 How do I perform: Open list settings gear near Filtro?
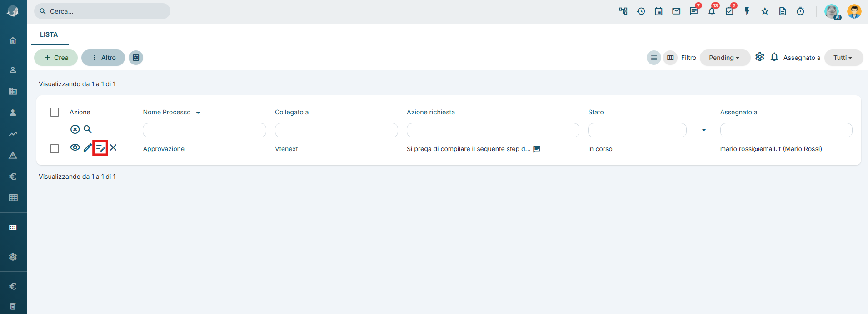tap(760, 57)
